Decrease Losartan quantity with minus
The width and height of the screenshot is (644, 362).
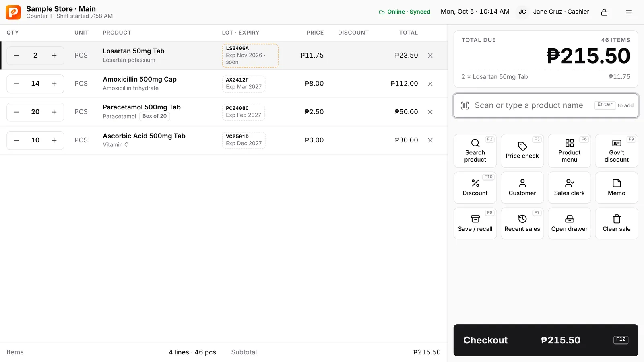(x=16, y=56)
